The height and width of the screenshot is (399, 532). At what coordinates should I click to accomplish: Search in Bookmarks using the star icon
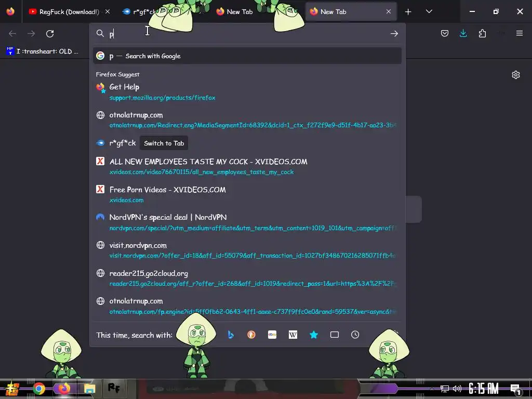314,335
